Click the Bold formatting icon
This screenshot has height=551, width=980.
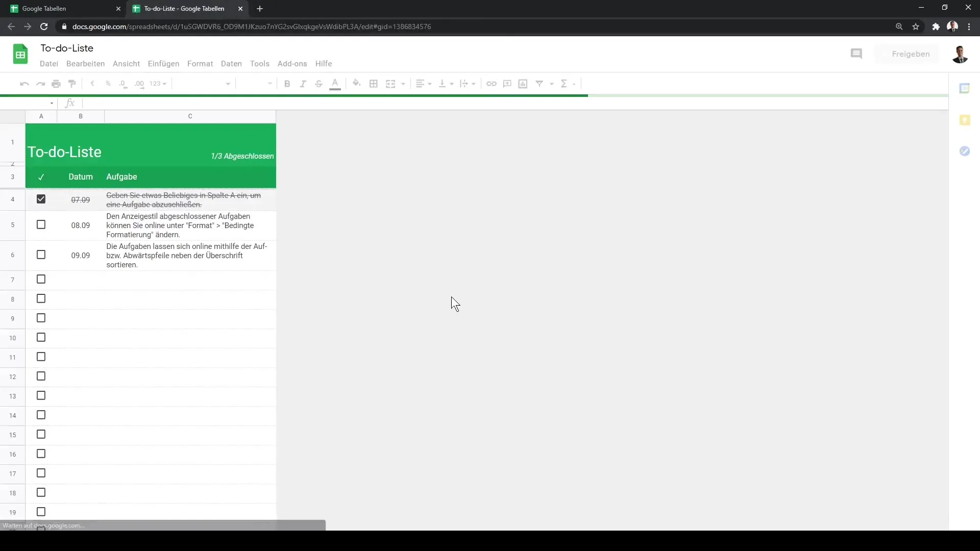[287, 84]
